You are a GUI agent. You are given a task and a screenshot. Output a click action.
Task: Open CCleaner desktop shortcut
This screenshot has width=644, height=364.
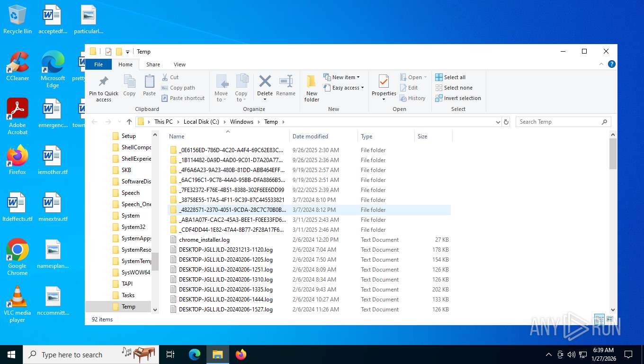pyautogui.click(x=18, y=66)
